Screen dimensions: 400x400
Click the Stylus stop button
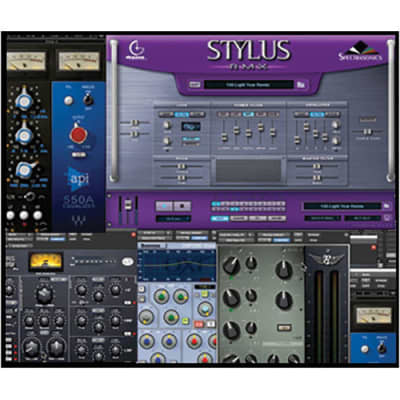[182, 206]
